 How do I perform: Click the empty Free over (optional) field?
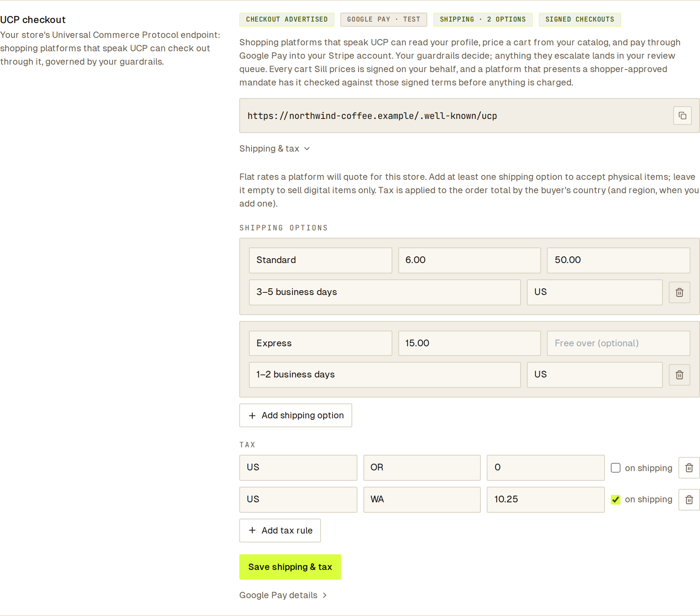(619, 343)
